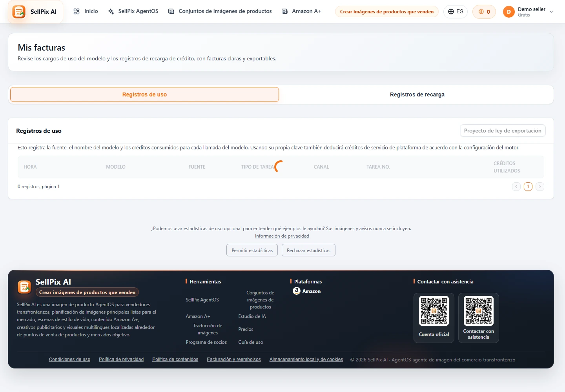The height and width of the screenshot is (392, 565).
Task: Go to Conjuntos de imágenes de productos
Action: point(220,11)
